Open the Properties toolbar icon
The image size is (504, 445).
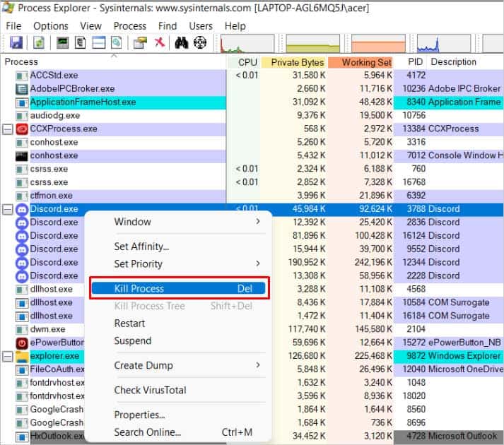(x=140, y=42)
